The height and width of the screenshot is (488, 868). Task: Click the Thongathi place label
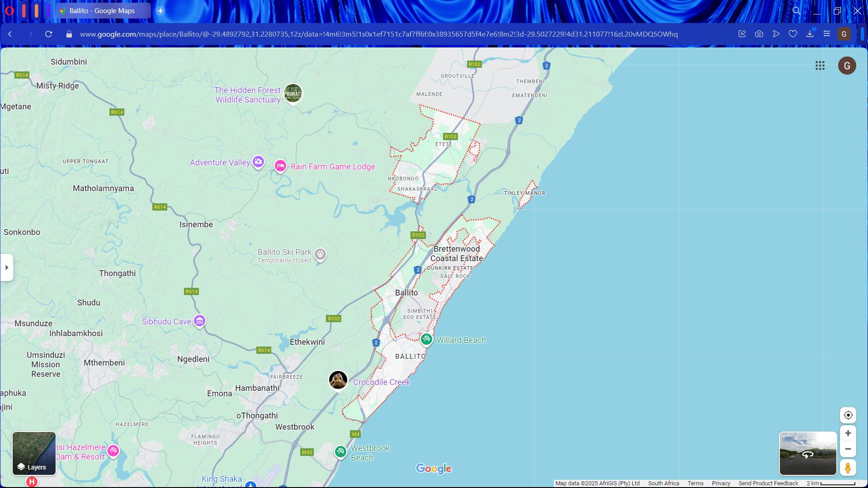[118, 273]
